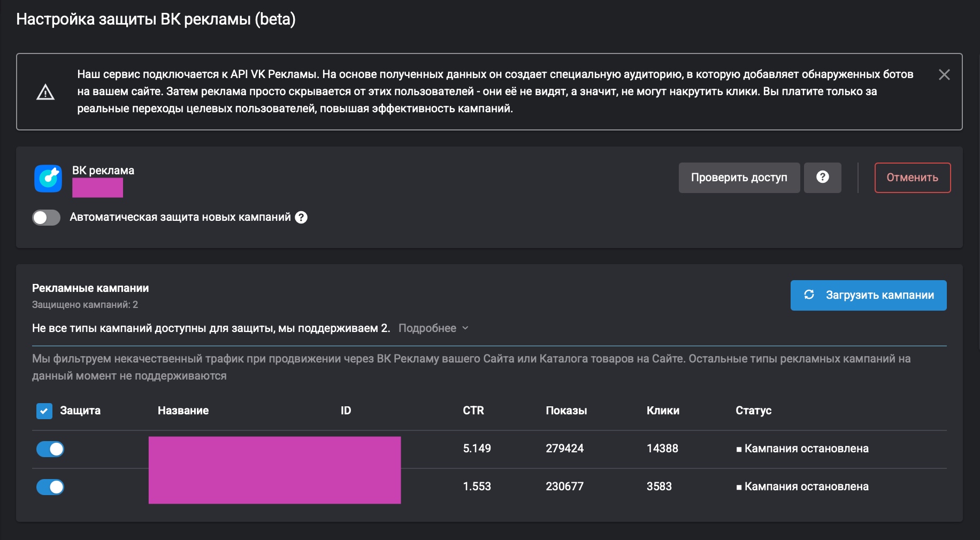
Task: Click the Рекламные кампании heading
Action: [x=90, y=288]
